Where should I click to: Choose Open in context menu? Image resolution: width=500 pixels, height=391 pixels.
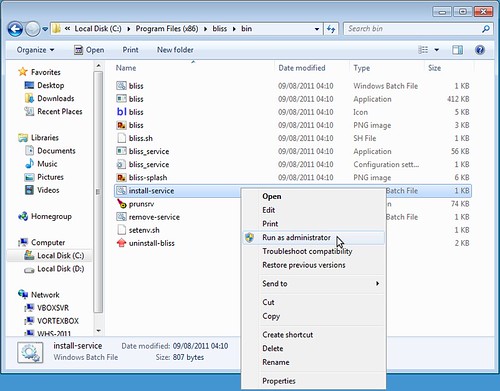pyautogui.click(x=313, y=196)
